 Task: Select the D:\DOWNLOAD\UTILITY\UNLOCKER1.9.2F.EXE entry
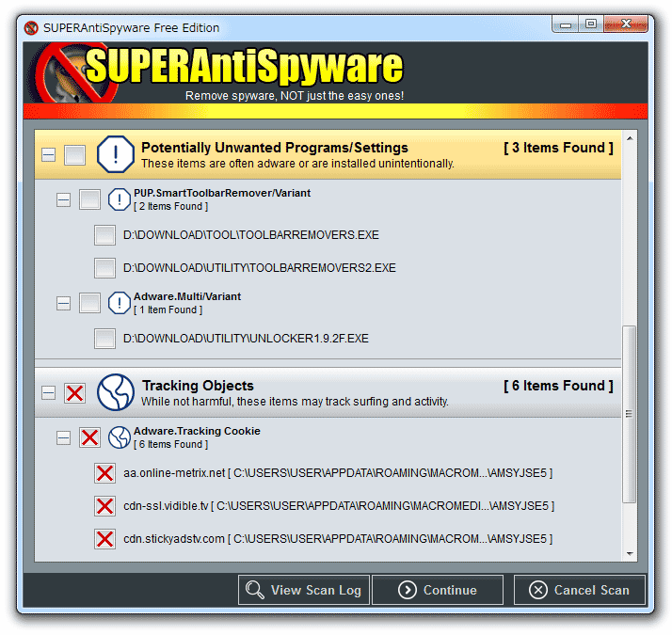(x=246, y=339)
